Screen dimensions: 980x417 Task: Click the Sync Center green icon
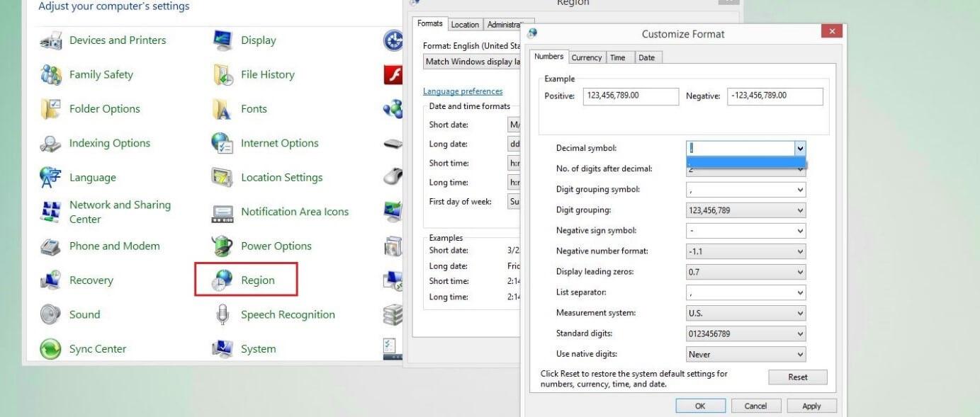click(x=51, y=349)
